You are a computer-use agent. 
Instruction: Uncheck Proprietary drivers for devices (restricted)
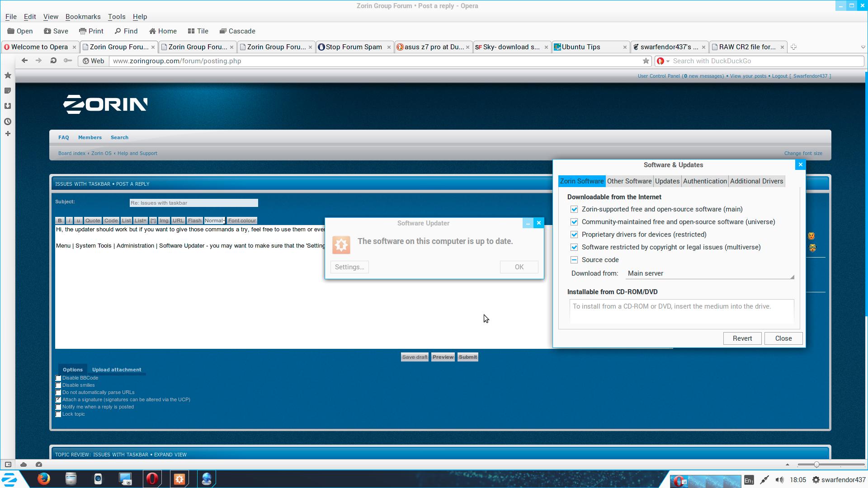[574, 235]
